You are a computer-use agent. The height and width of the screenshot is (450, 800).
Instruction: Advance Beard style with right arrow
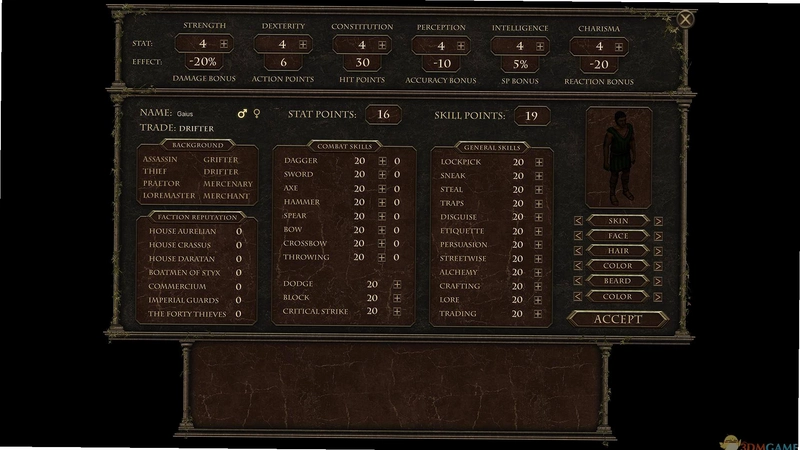(x=658, y=282)
